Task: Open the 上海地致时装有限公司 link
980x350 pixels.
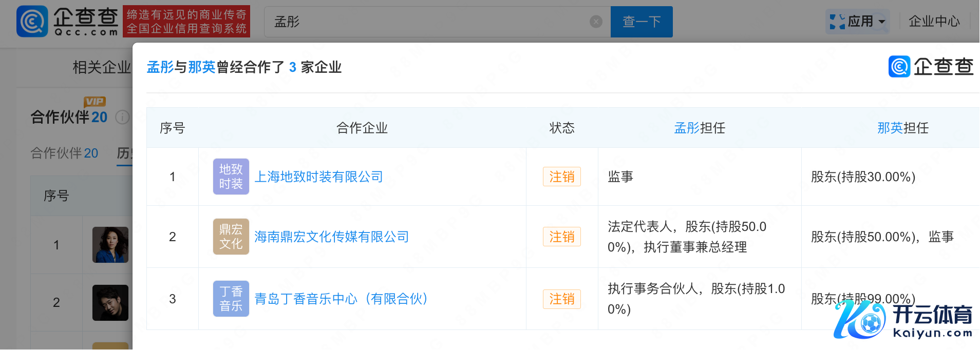Action: click(x=318, y=177)
